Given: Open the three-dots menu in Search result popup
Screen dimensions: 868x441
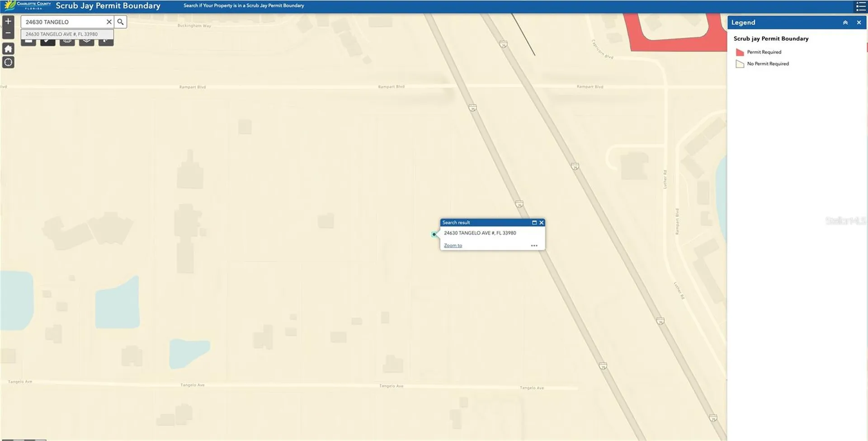Looking at the screenshot, I should [x=534, y=246].
